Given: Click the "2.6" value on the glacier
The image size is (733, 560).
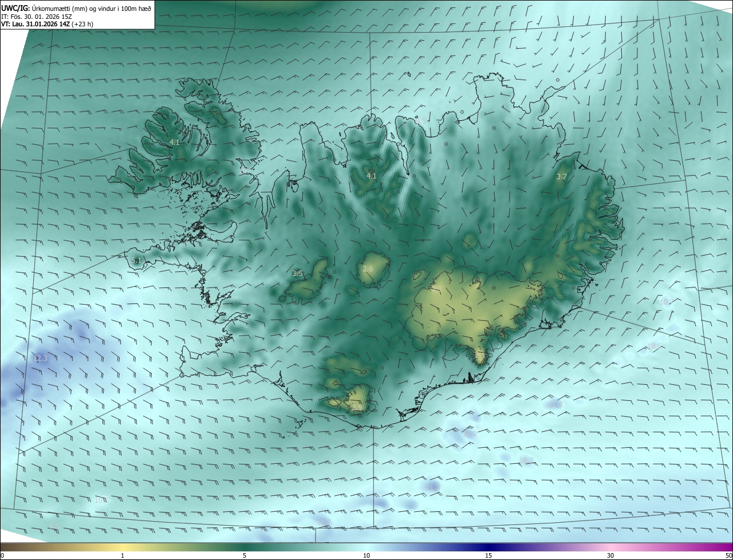Looking at the screenshot, I should pos(368,269).
